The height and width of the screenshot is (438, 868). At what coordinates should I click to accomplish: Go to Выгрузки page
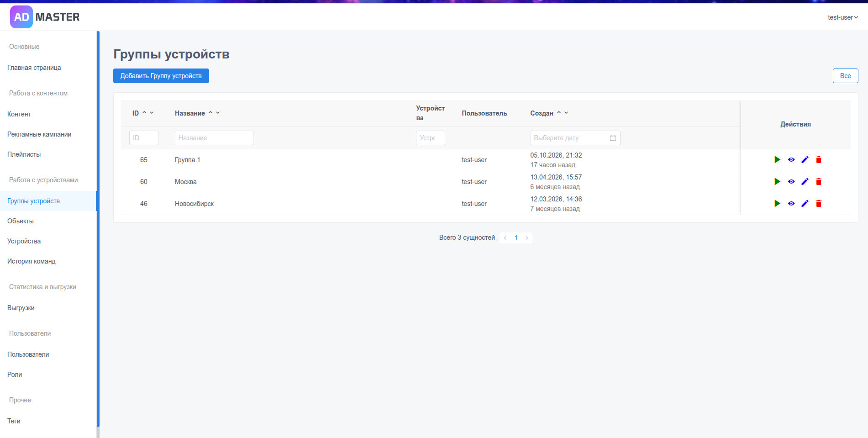[x=21, y=308]
